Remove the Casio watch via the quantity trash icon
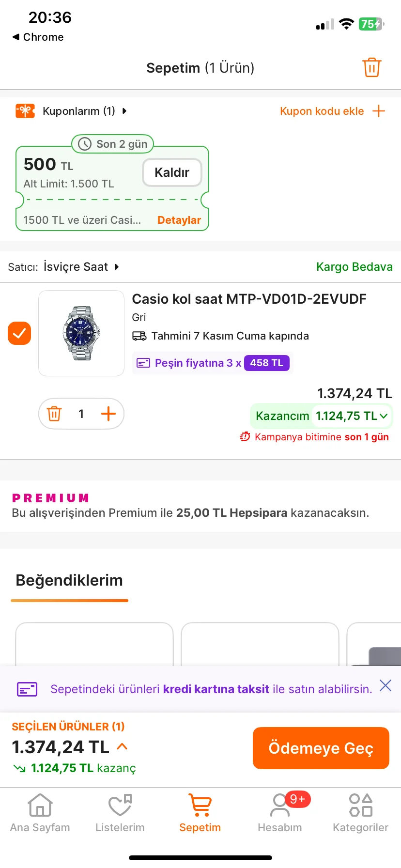Screen dimensions: 401x868 pyautogui.click(x=54, y=414)
